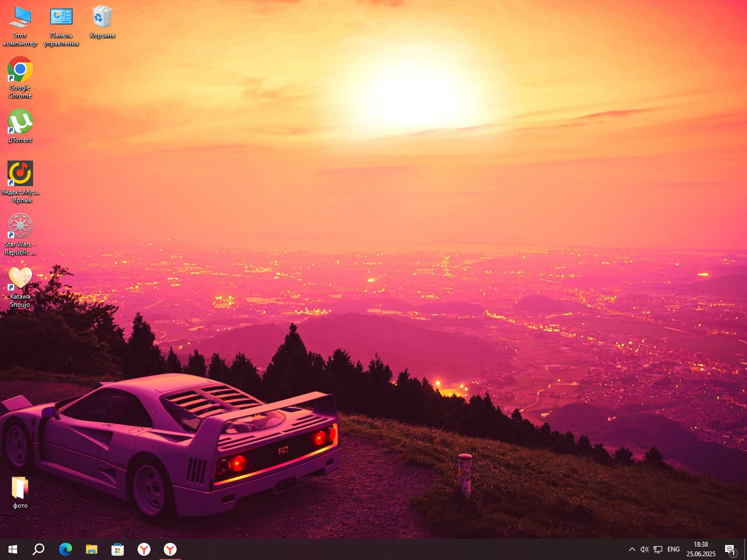Launch the pinned Yandex Browser taskbar icon
The height and width of the screenshot is (560, 747).
[144, 549]
